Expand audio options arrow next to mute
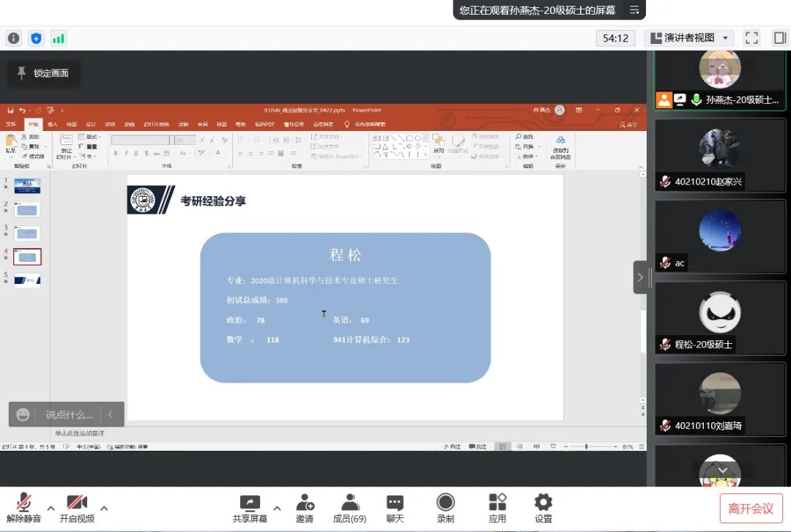 [51, 508]
